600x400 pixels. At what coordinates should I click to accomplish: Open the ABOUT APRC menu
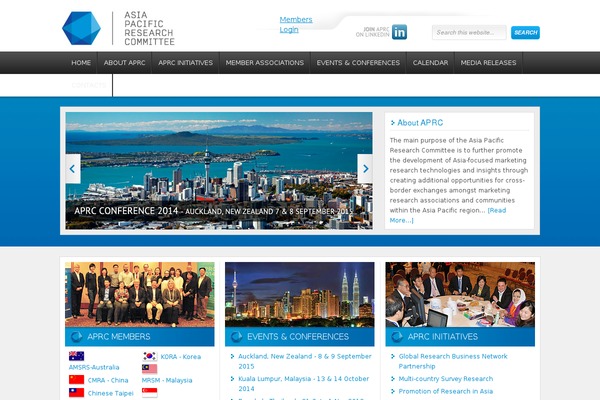[x=125, y=63]
